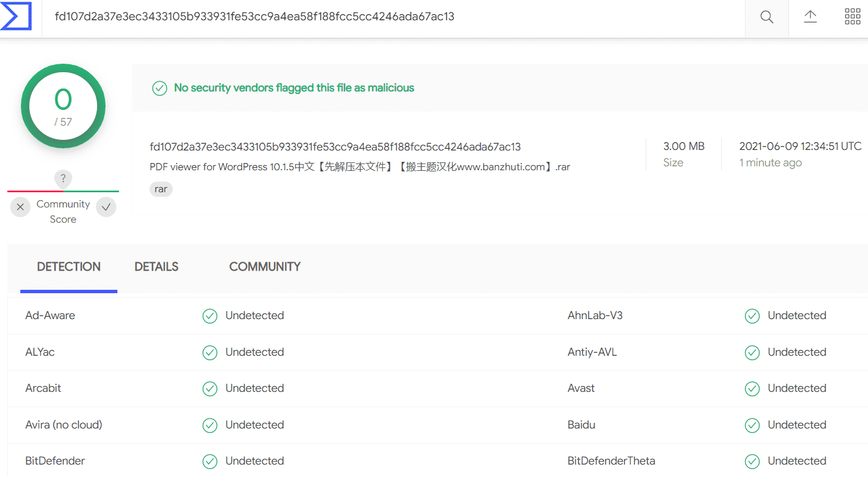The height and width of the screenshot is (477, 868).
Task: Click the rar file tag
Action: (x=161, y=189)
